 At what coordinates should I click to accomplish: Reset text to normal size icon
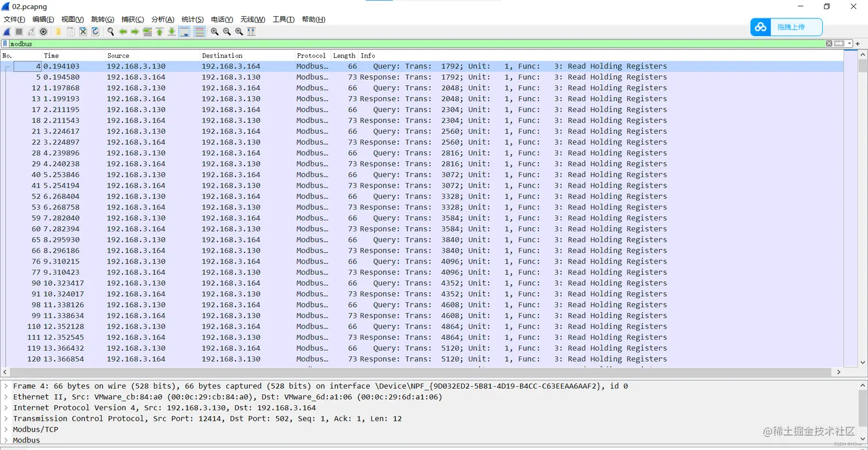(239, 32)
